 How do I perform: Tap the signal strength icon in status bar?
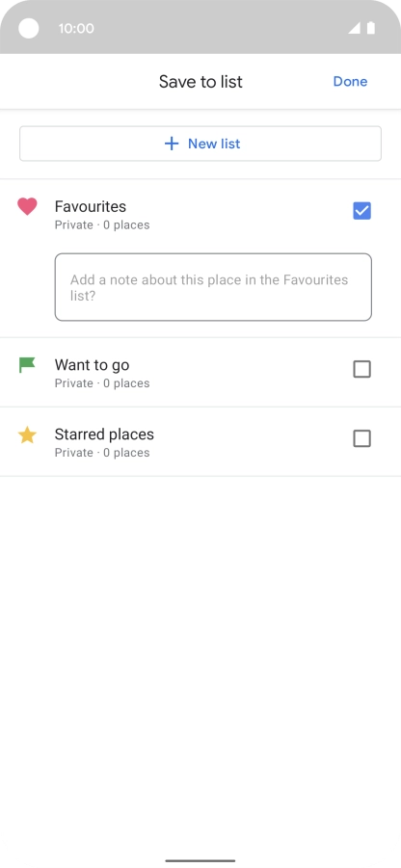[354, 28]
